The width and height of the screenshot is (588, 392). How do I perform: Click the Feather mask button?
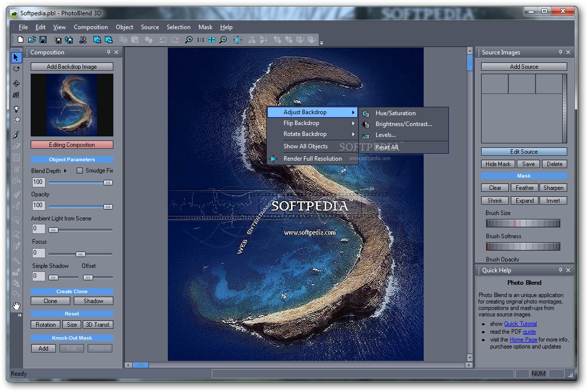click(524, 188)
